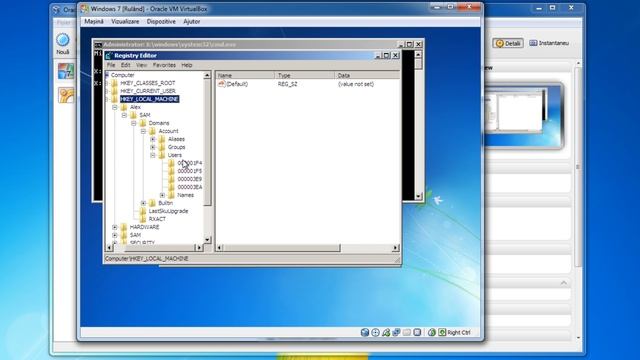Screen dimensions: 640x360
Task: Click the network adapters status icon
Action: [396, 333]
